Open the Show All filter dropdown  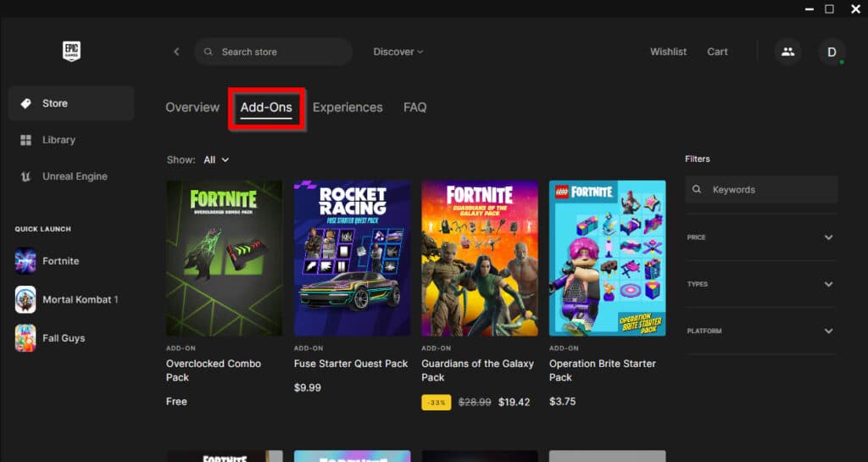(x=215, y=159)
